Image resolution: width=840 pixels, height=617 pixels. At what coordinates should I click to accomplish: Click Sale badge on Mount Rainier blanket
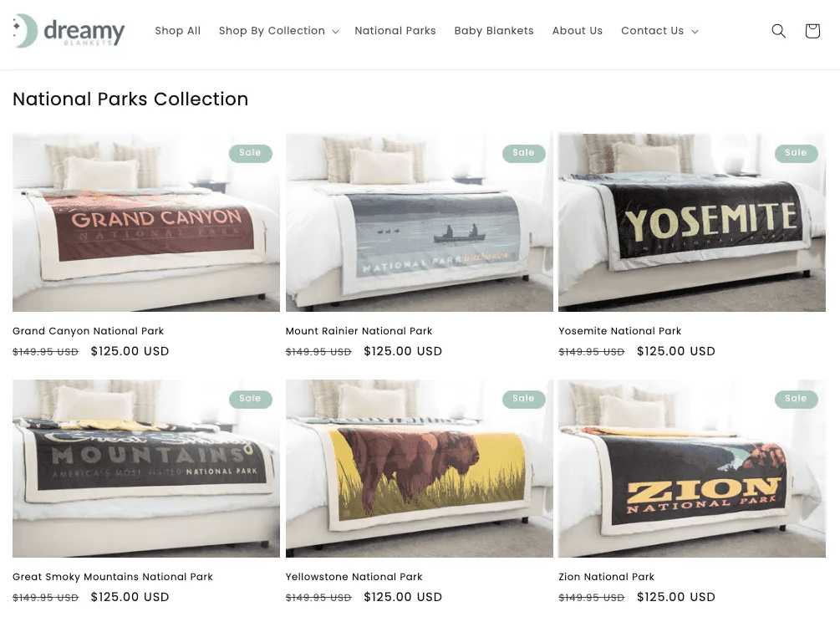pos(523,153)
